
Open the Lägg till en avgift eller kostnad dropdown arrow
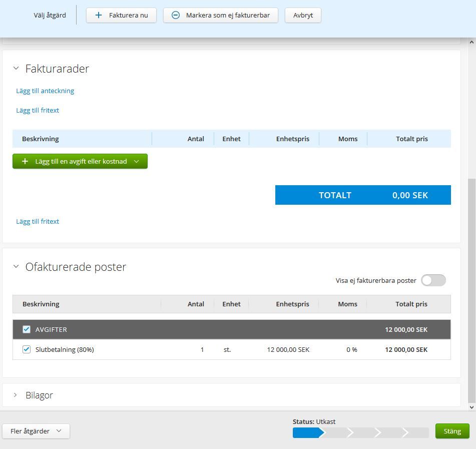pos(136,162)
